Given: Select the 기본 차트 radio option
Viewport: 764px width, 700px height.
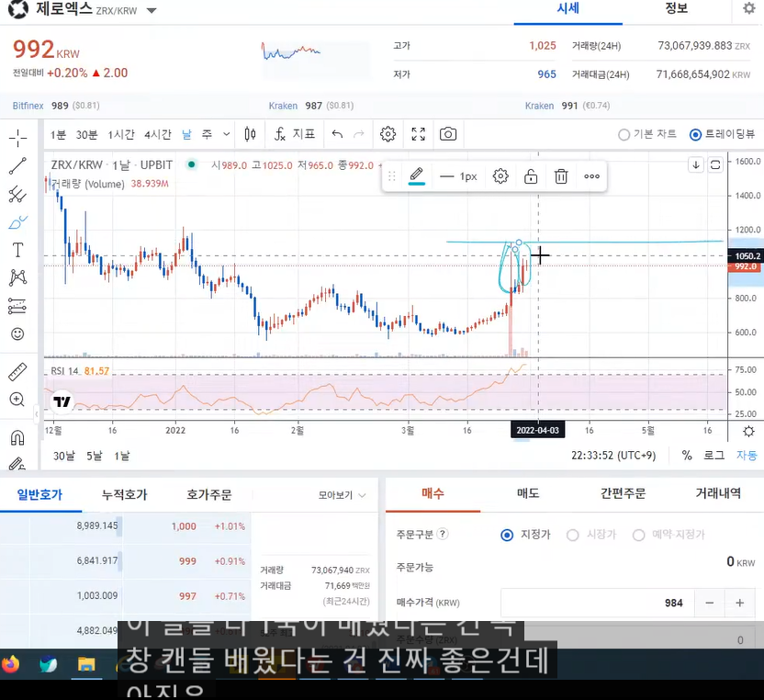Looking at the screenshot, I should coord(647,134).
